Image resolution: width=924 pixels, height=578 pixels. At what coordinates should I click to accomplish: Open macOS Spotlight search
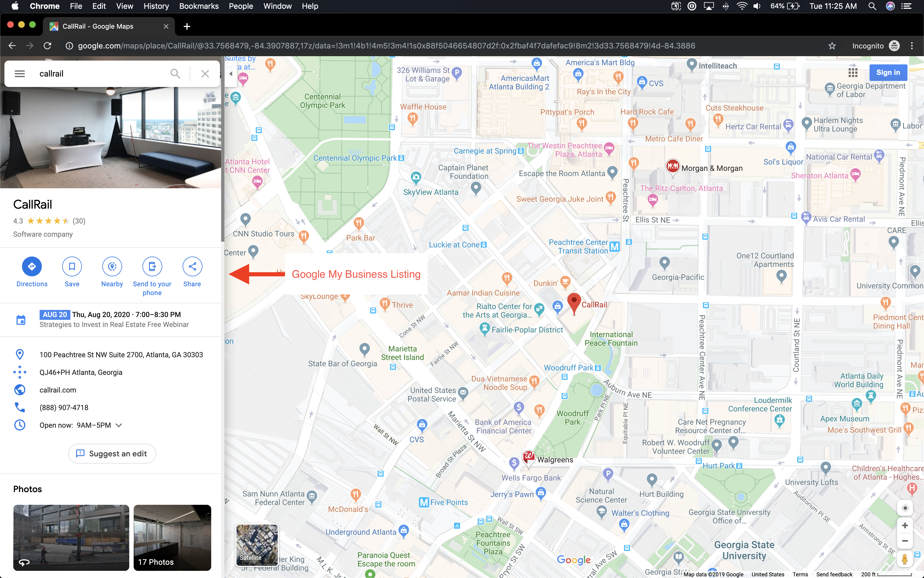(872, 6)
